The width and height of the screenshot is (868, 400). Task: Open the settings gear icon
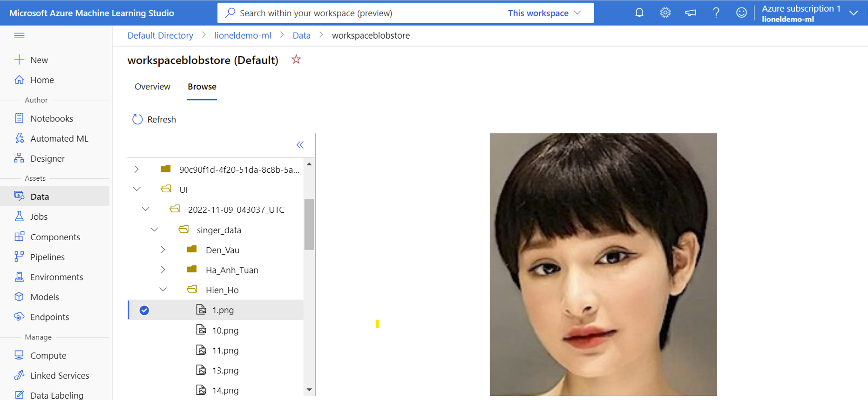(x=665, y=13)
